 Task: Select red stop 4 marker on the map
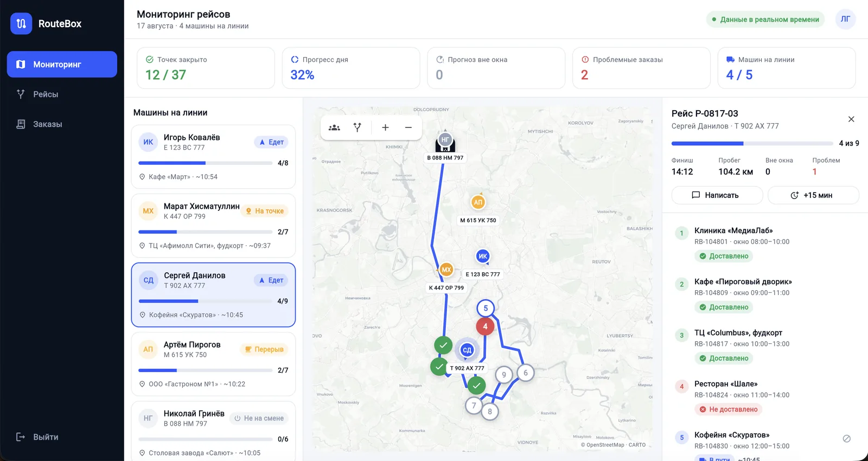coord(485,326)
